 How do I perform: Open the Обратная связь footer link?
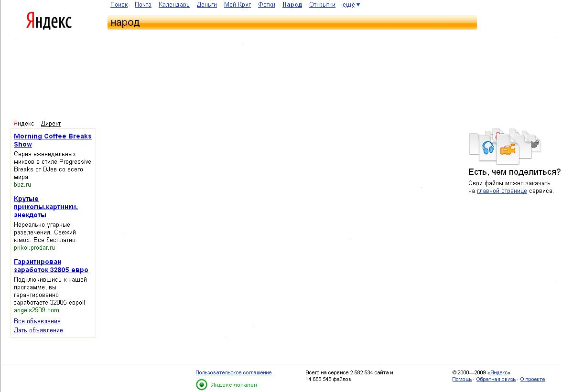coord(496,379)
